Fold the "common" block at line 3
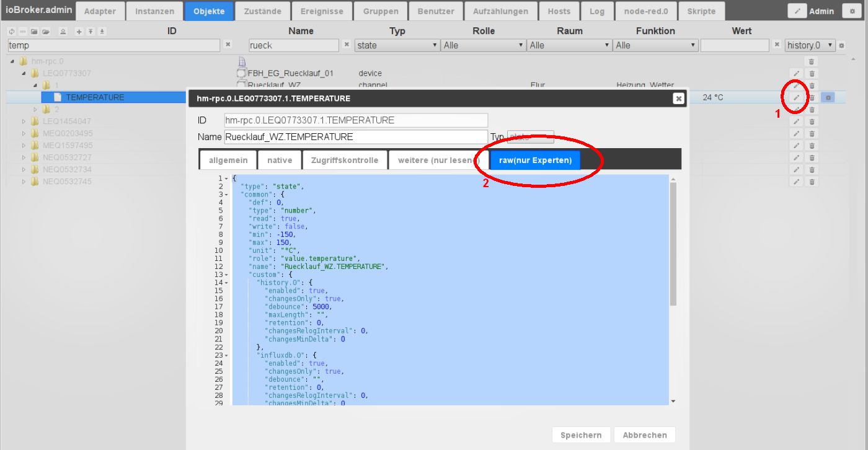 (226, 195)
